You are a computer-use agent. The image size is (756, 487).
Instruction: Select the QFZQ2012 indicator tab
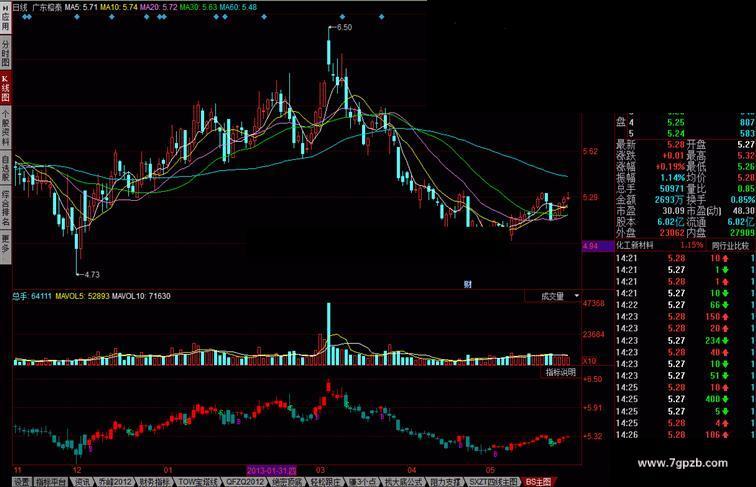coord(245,482)
